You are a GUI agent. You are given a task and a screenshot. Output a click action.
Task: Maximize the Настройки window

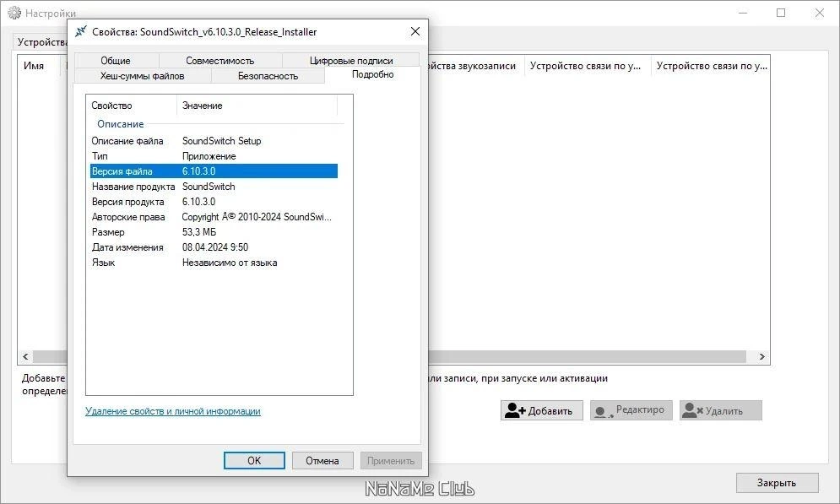781,13
